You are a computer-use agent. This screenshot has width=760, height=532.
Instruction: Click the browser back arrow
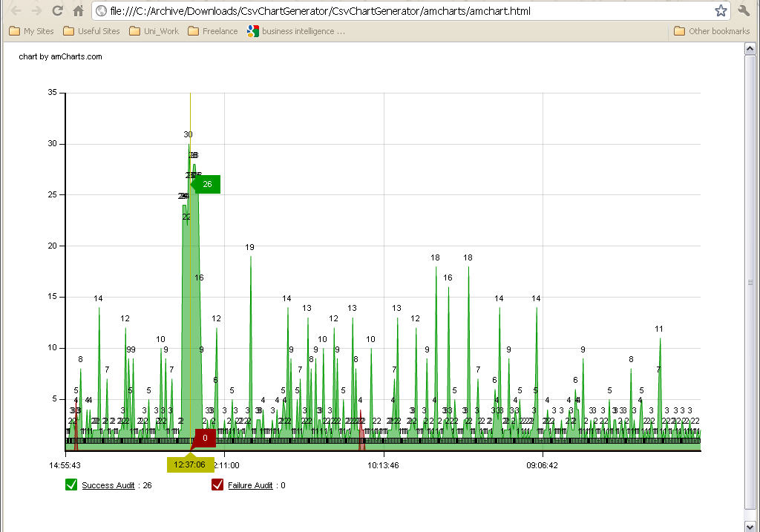tap(16, 11)
